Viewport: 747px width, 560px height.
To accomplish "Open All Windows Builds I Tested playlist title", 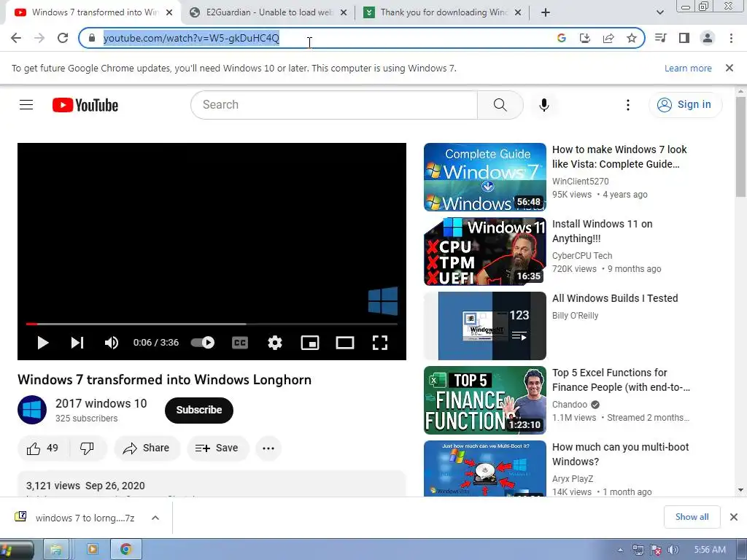I will (615, 298).
